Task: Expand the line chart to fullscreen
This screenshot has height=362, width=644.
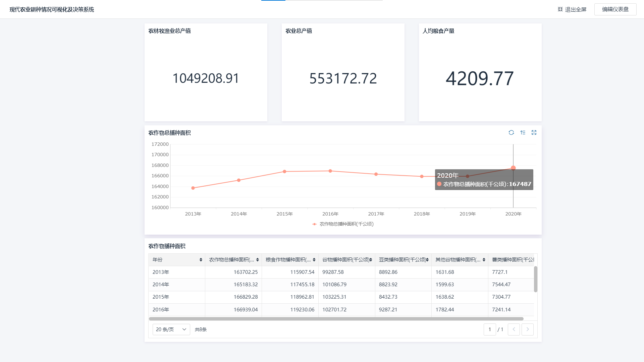Action: [534, 133]
